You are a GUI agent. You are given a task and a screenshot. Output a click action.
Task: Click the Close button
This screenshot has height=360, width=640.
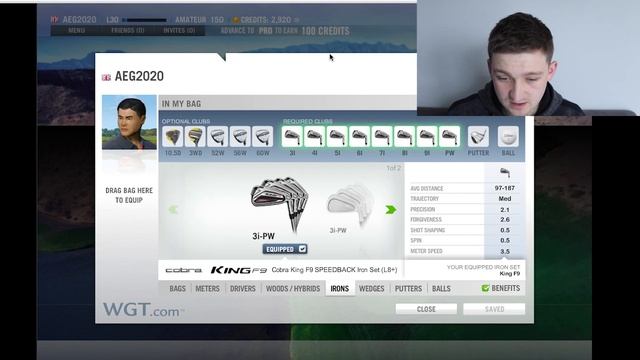[x=426, y=309]
